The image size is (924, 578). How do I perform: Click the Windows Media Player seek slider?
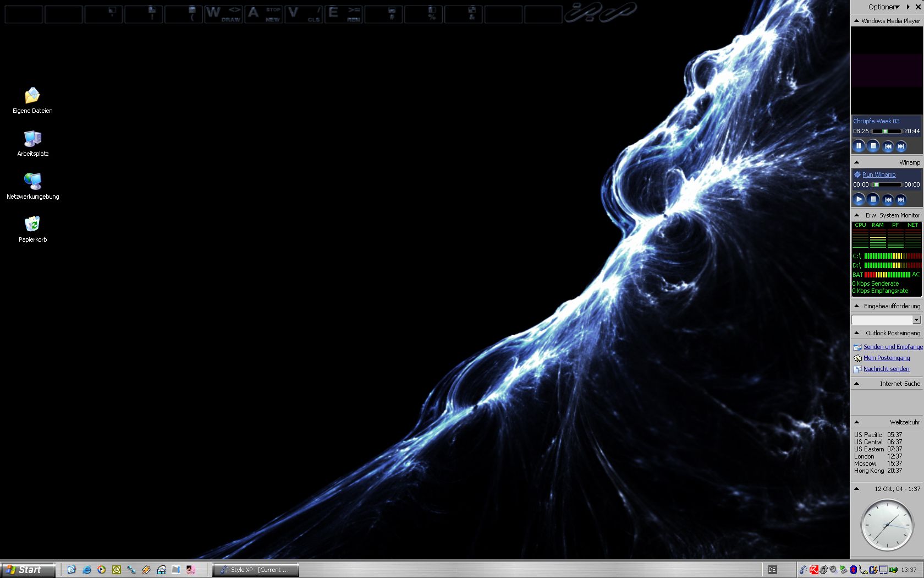[x=887, y=132]
